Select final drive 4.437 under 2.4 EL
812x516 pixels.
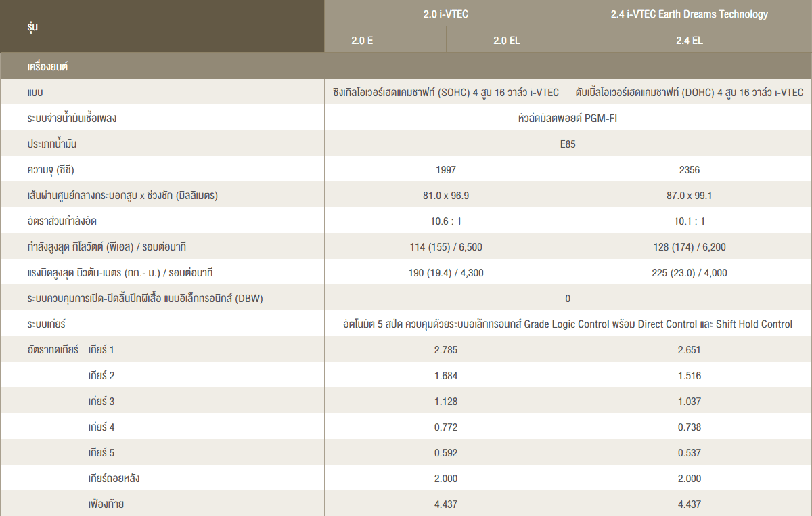pos(690,504)
